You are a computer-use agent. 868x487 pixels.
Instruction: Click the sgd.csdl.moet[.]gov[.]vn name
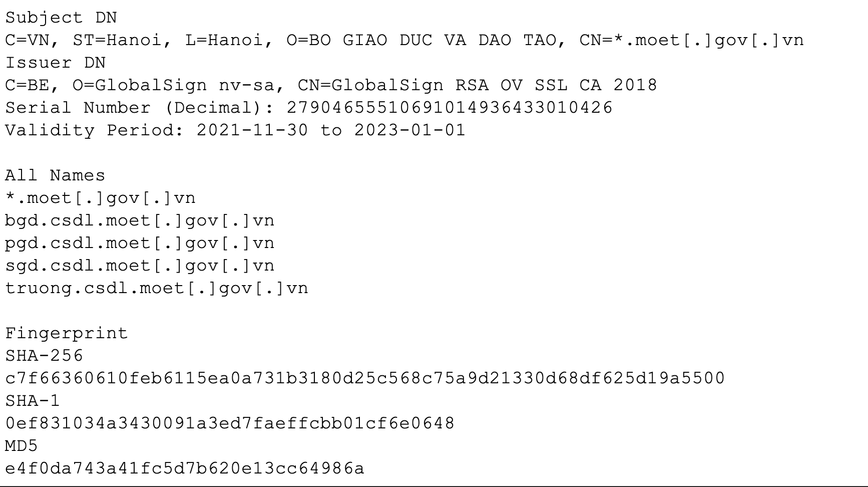140,266
